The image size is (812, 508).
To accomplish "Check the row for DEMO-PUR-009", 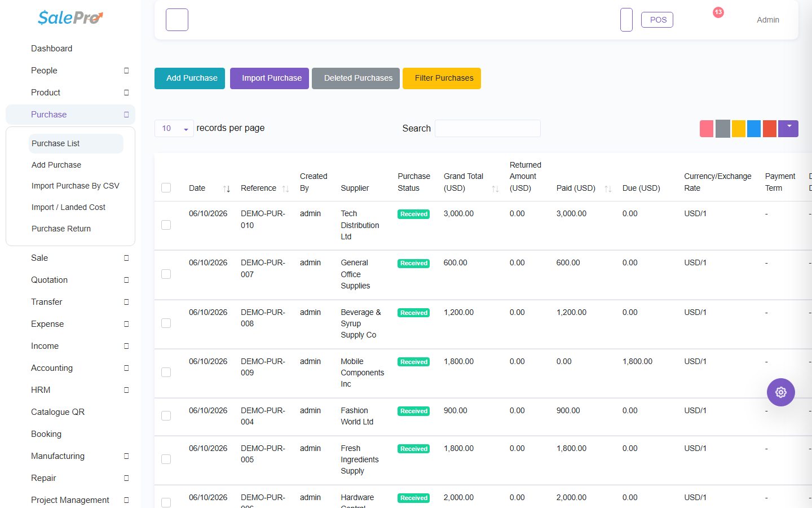I will (166, 373).
